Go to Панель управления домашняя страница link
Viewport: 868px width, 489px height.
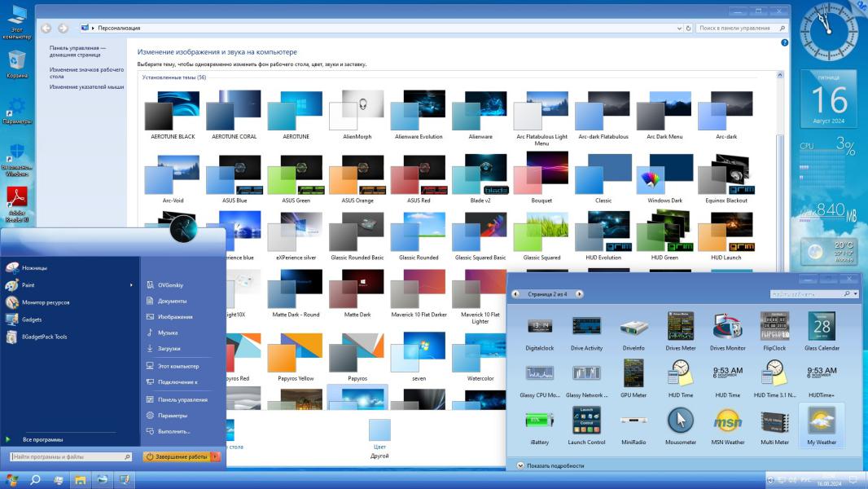click(77, 51)
